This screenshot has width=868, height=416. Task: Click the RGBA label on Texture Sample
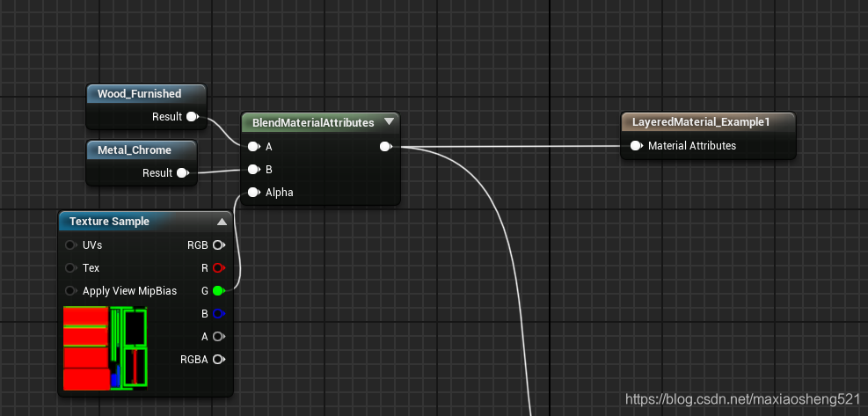click(x=194, y=360)
